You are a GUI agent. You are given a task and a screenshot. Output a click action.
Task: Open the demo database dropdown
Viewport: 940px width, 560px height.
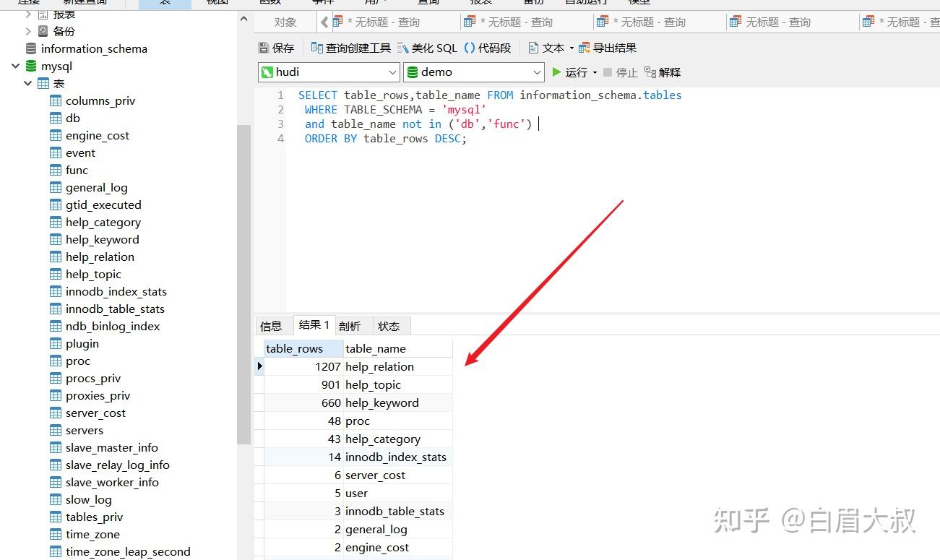[536, 72]
